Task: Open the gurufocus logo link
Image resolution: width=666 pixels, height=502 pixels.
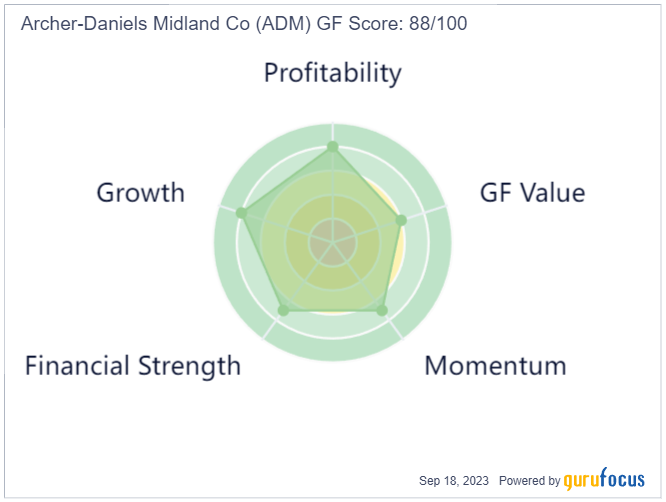Action: click(604, 479)
